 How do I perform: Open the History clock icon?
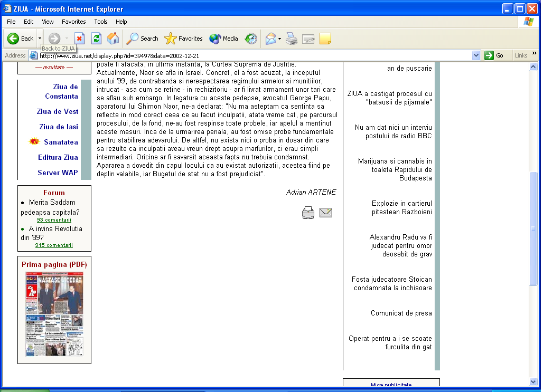251,39
